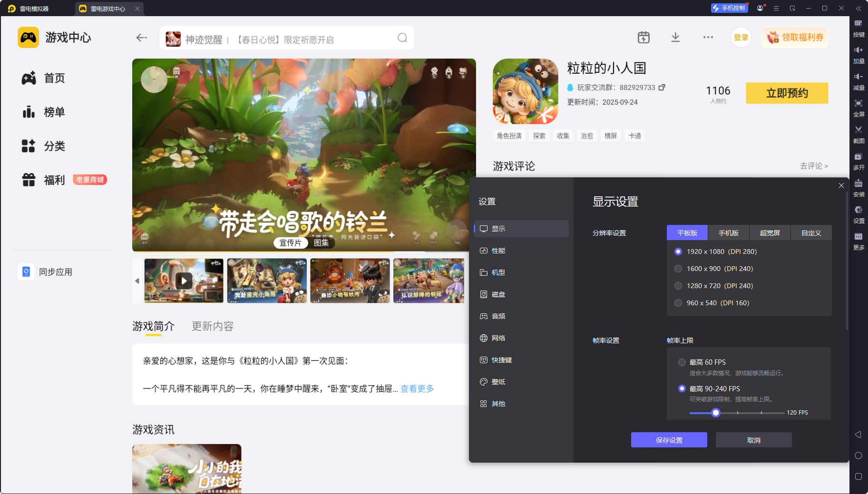Open 同步应用 in the left sidebar

[46, 272]
